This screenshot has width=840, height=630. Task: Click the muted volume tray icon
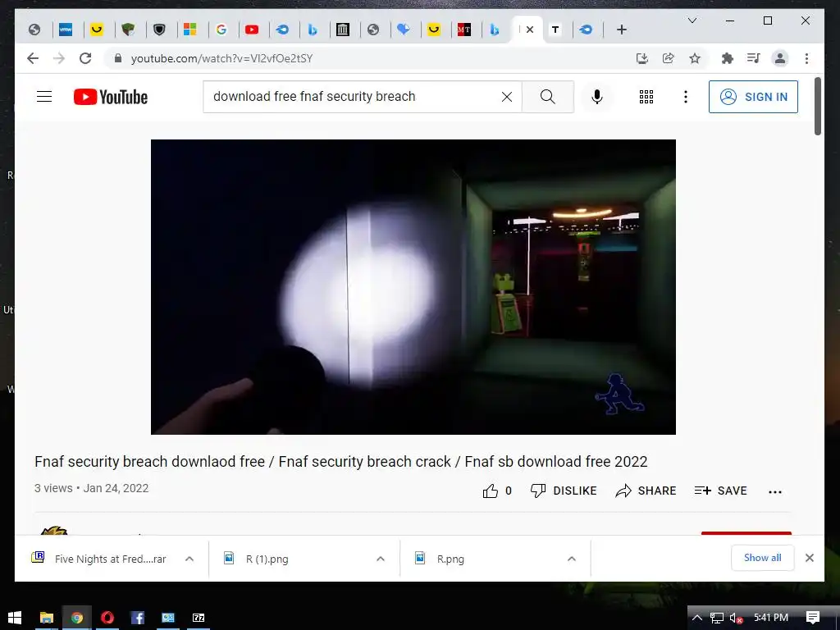point(736,618)
